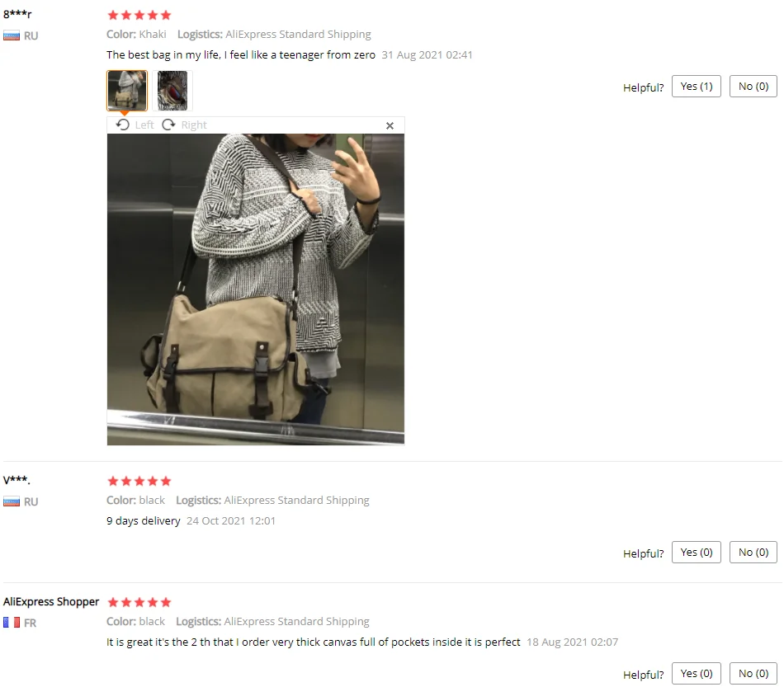The width and height of the screenshot is (784, 687).
Task: Click the Russian flag beside 8***r
Action: [12, 36]
